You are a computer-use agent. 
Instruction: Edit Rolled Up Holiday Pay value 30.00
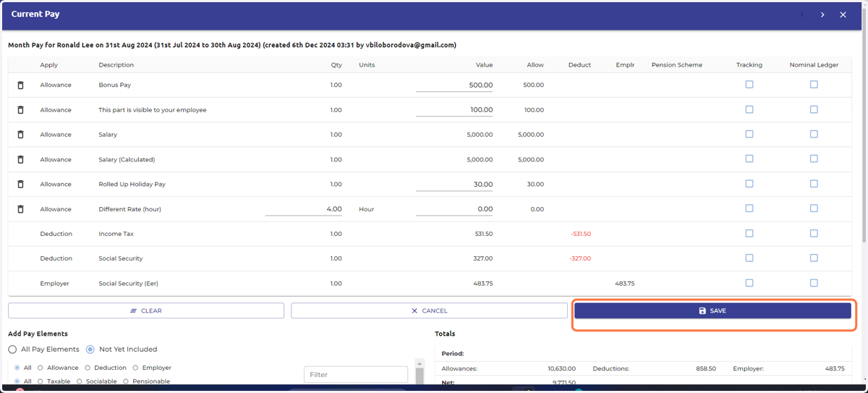point(455,185)
